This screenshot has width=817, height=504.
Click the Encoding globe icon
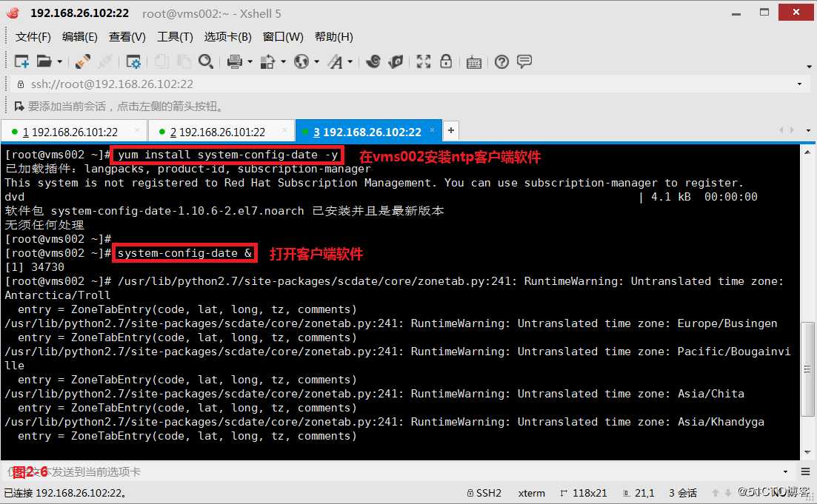click(301, 61)
